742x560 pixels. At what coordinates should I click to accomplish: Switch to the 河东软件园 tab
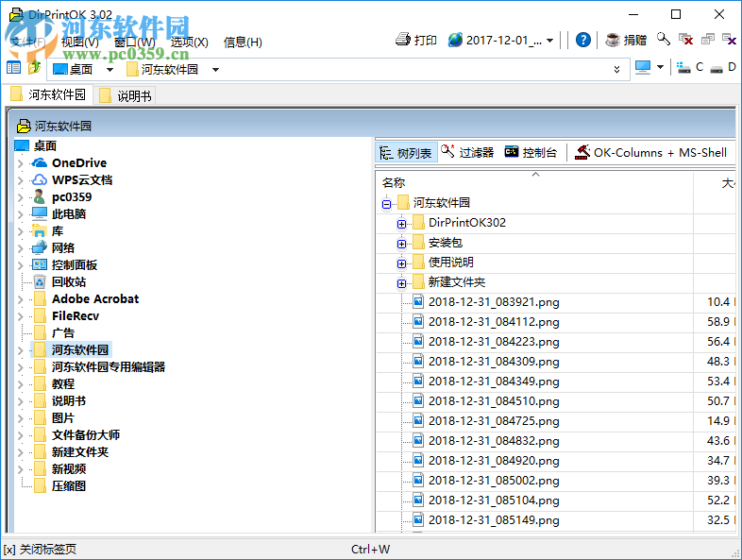click(48, 94)
